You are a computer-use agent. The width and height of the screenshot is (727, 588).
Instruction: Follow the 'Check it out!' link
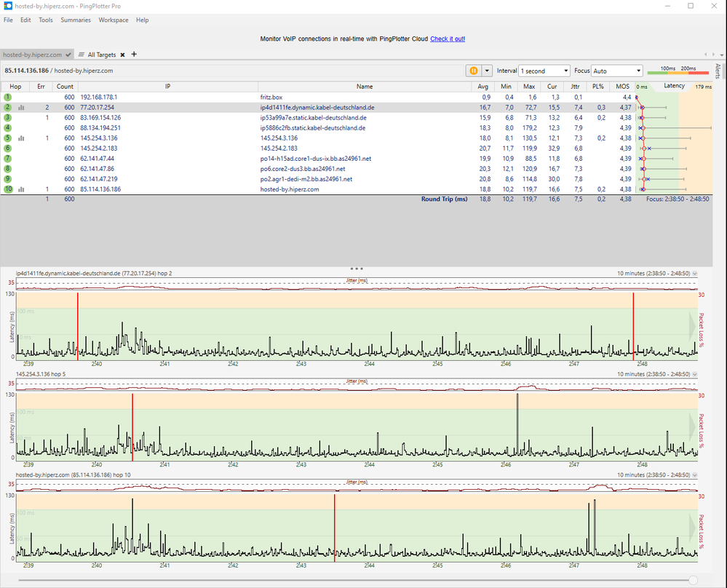[x=447, y=39]
